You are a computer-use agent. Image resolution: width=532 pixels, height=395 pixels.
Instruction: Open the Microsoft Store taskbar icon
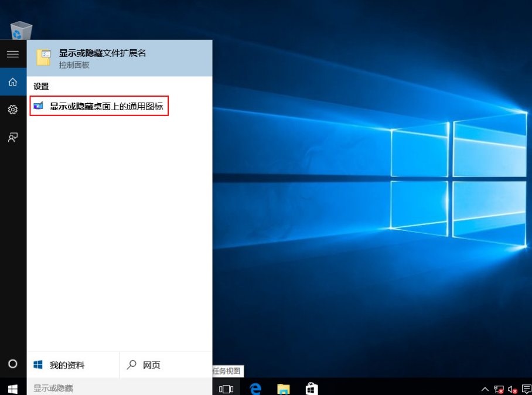(x=311, y=388)
